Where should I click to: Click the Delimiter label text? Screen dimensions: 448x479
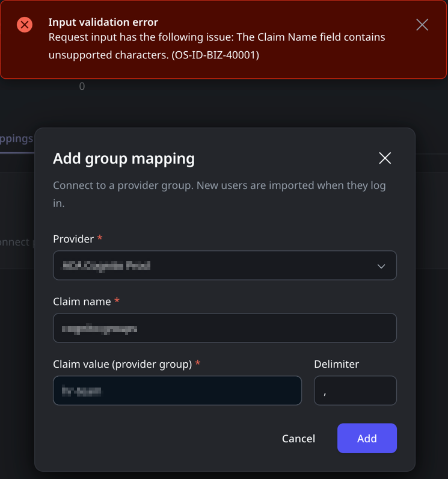pos(336,364)
